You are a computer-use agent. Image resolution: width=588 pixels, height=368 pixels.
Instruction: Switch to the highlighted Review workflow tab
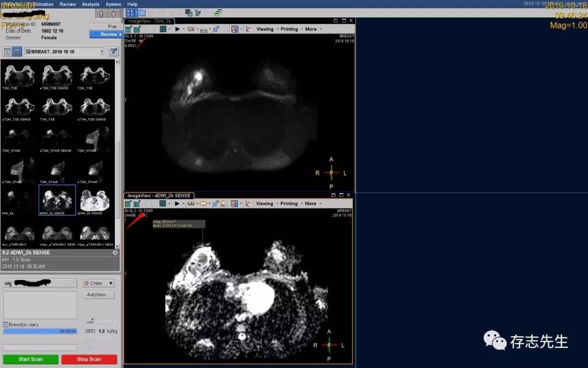106,34
